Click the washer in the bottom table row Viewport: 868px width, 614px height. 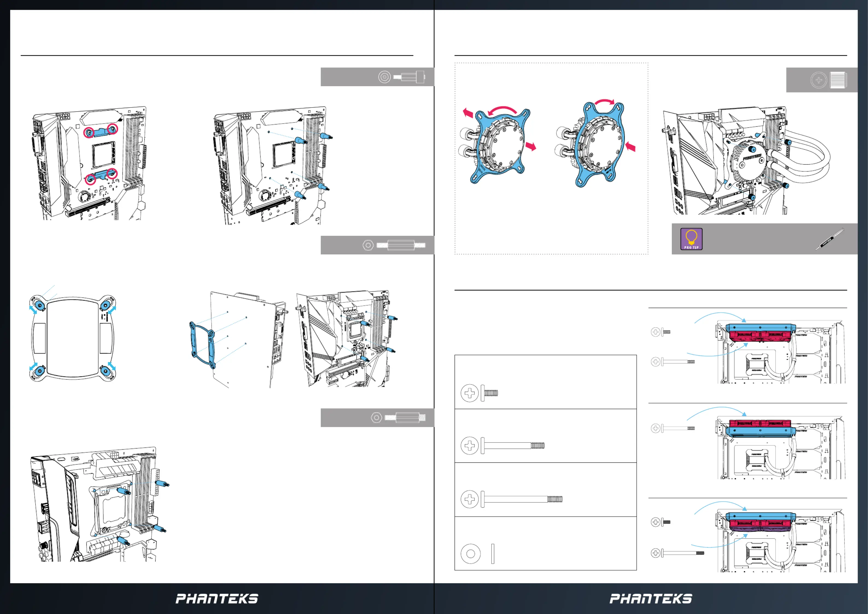click(478, 554)
